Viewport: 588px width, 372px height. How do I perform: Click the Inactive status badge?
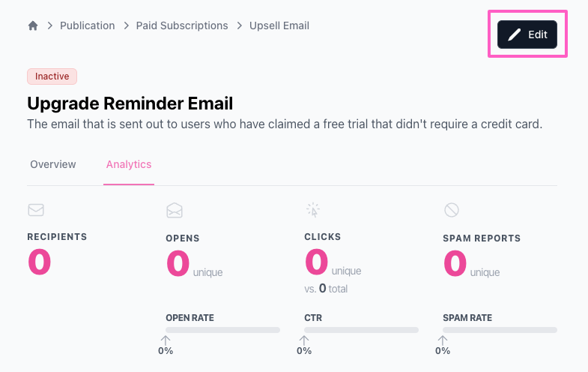tap(52, 76)
